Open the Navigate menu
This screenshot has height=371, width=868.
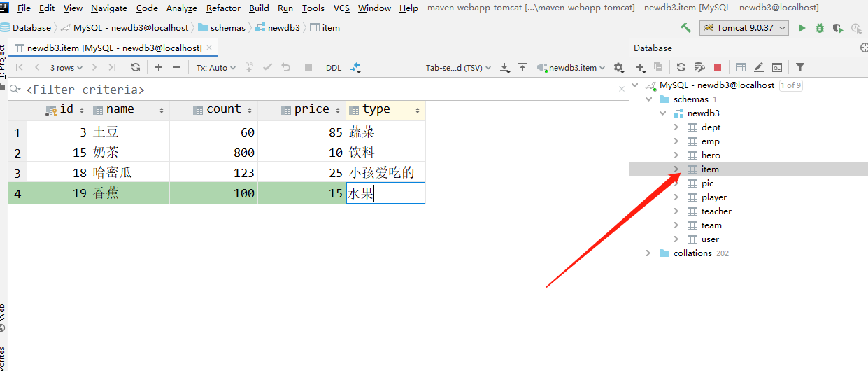[109, 8]
